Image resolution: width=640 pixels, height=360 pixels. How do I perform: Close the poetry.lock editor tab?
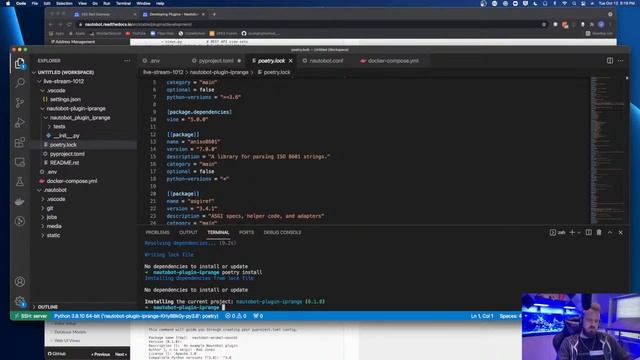click(291, 61)
